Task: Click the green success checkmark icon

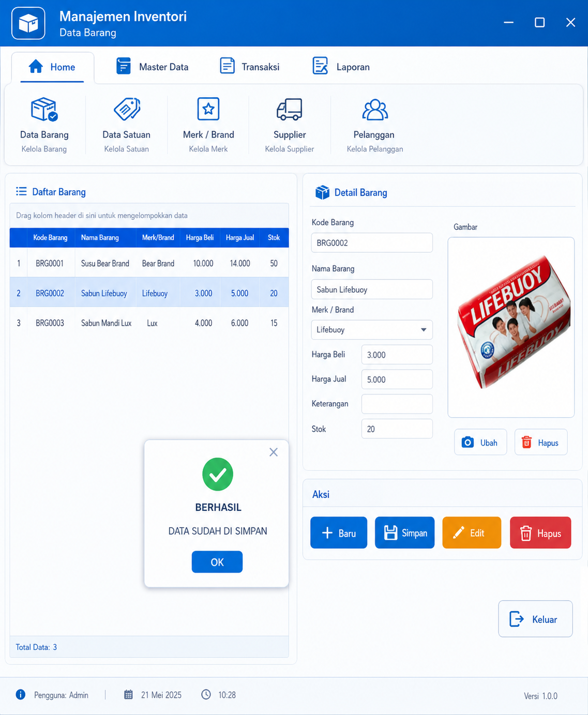Action: (218, 474)
